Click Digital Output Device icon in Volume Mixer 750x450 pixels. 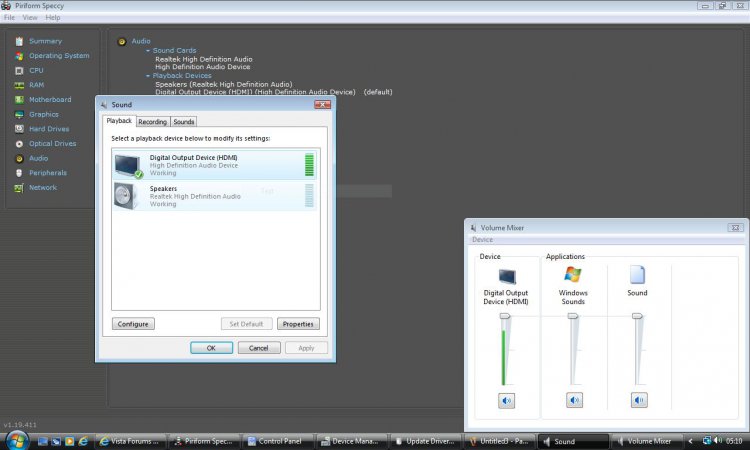tap(507, 276)
